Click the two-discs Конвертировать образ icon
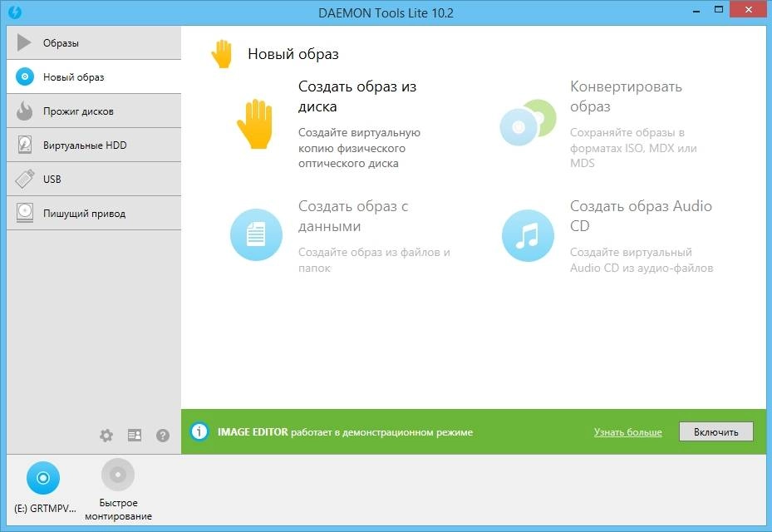This screenshot has height=532, width=772. [528, 122]
